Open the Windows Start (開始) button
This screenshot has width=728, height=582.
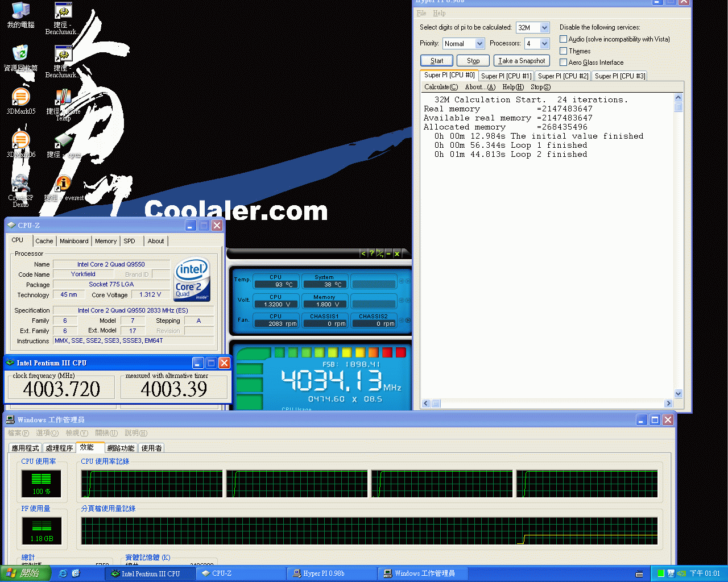(26, 573)
